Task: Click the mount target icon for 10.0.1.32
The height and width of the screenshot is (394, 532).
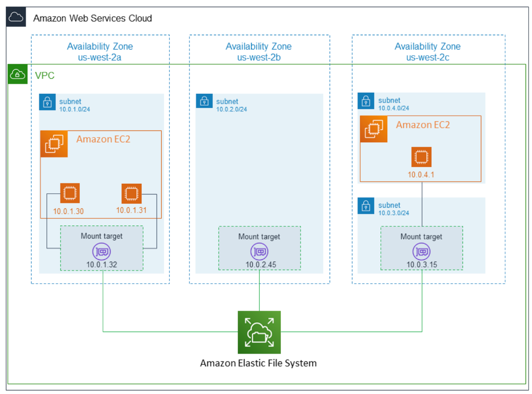Action: click(102, 252)
